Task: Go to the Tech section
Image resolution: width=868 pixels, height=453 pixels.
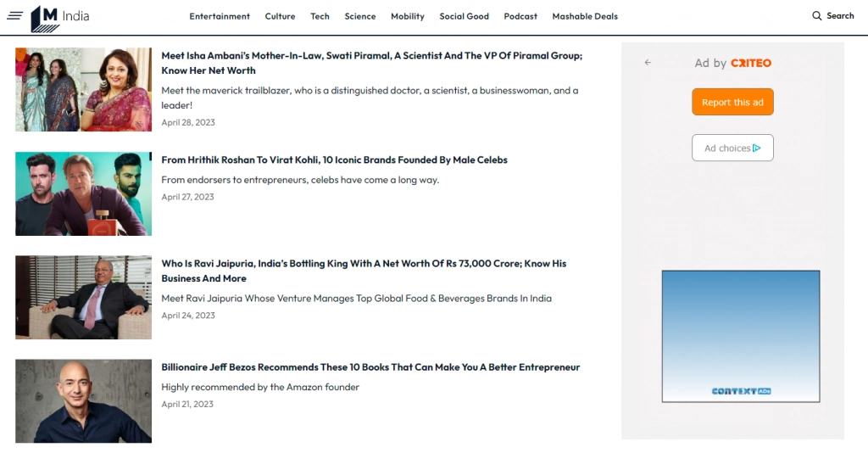Action: point(320,17)
